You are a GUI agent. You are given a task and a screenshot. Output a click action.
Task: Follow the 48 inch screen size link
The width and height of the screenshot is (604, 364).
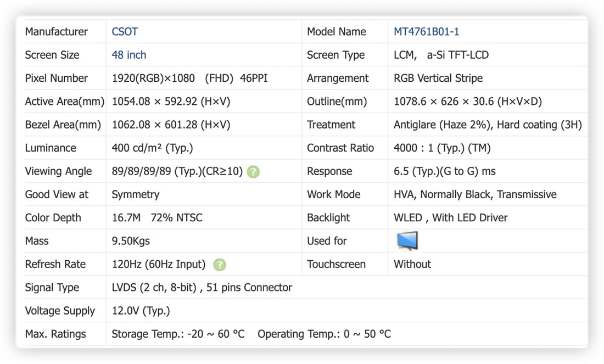point(128,55)
